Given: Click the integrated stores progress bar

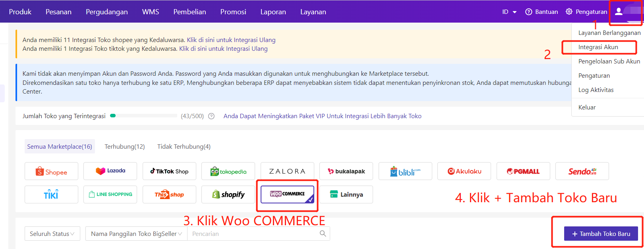Looking at the screenshot, I should [x=143, y=116].
